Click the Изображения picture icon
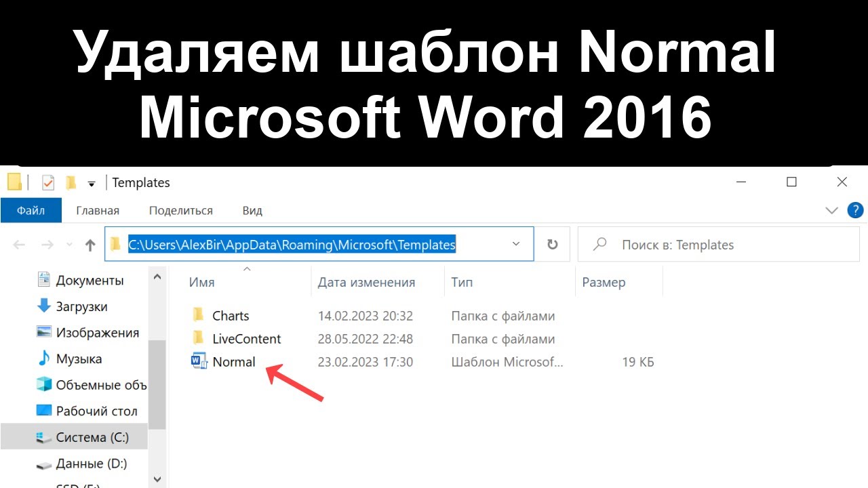 pyautogui.click(x=44, y=332)
